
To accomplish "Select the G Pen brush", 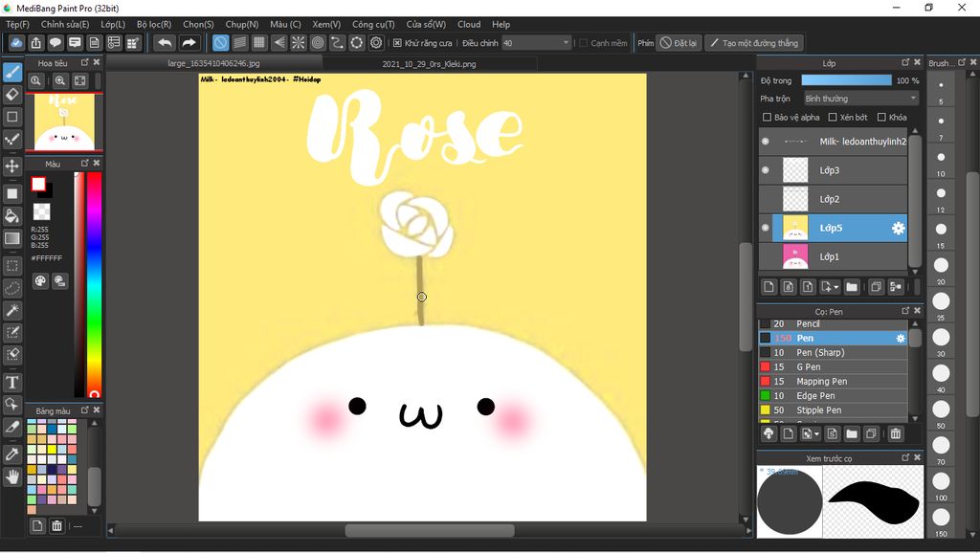I will 834,366.
